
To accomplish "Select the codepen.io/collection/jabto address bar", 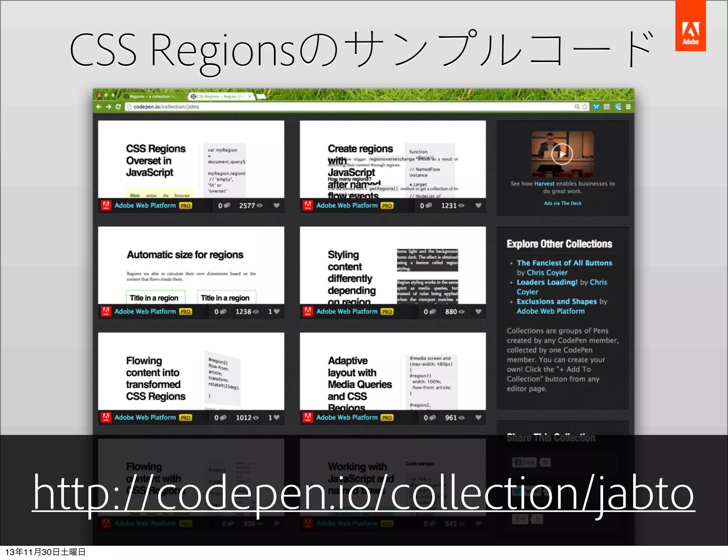I will (357, 107).
